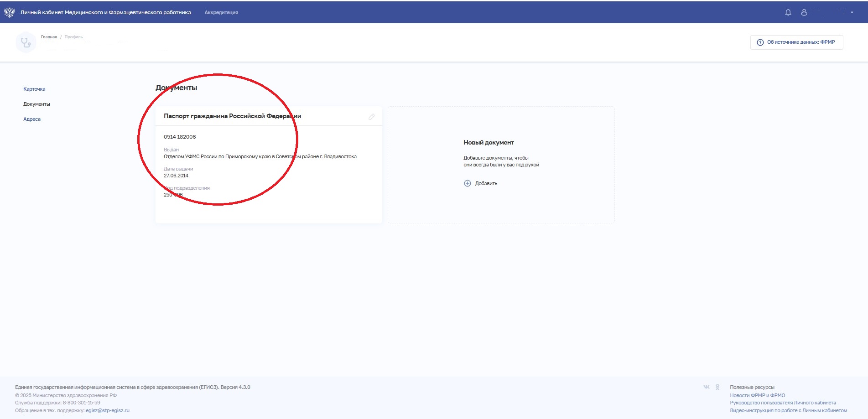Viewport: 868px width, 419px height.
Task: Switch to the Карточка section
Action: [34, 89]
